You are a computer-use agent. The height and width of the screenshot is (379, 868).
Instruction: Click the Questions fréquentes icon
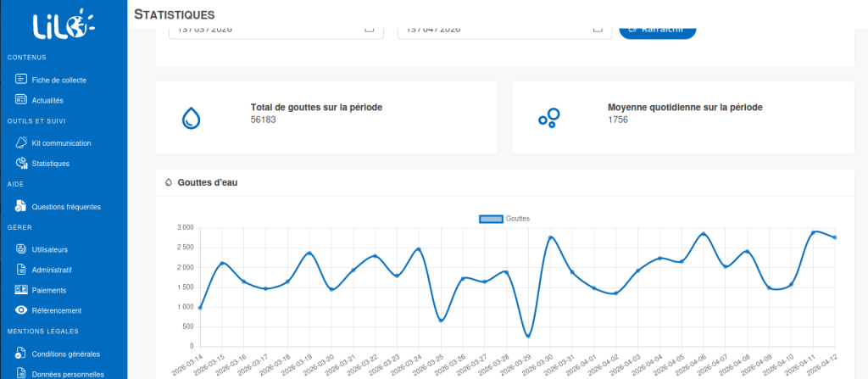coord(22,206)
